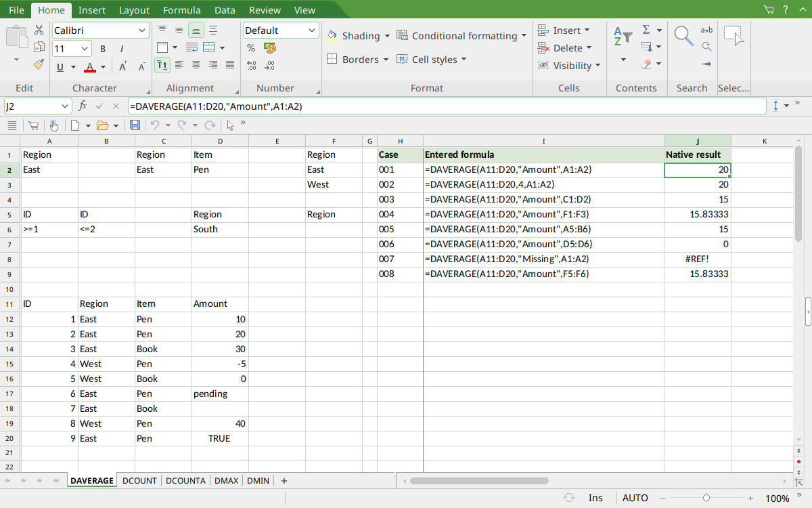Screen dimensions: 812x508
Task: Increase font size with A+ icon
Action: (123, 66)
